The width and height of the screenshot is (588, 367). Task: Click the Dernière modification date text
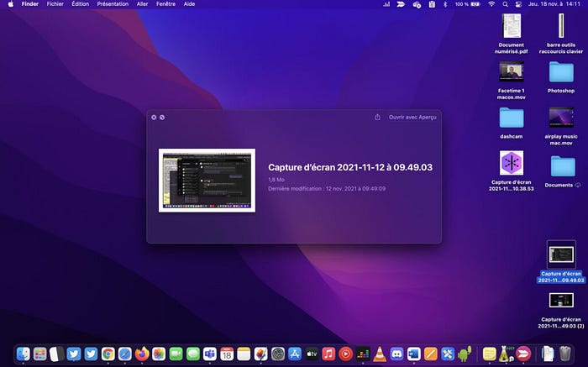(x=327, y=189)
